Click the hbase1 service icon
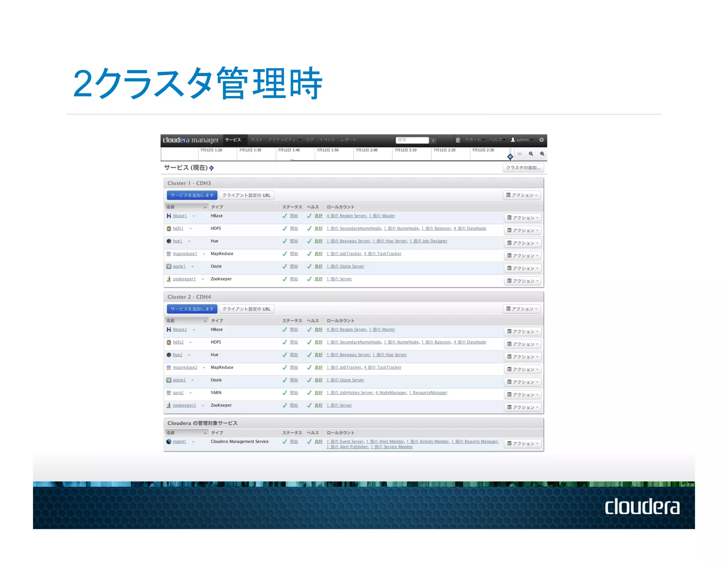728x562 pixels. (169, 216)
